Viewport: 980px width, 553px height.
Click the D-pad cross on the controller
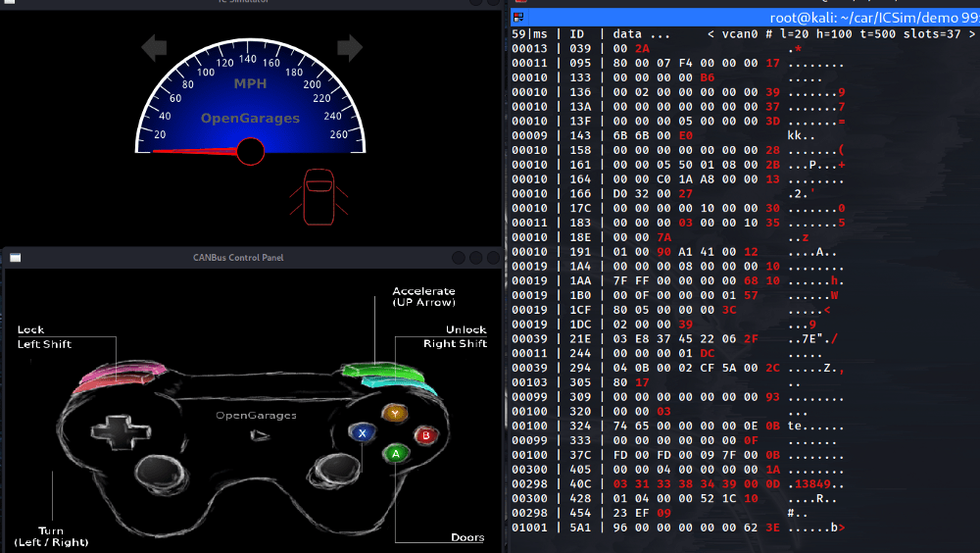tap(121, 432)
